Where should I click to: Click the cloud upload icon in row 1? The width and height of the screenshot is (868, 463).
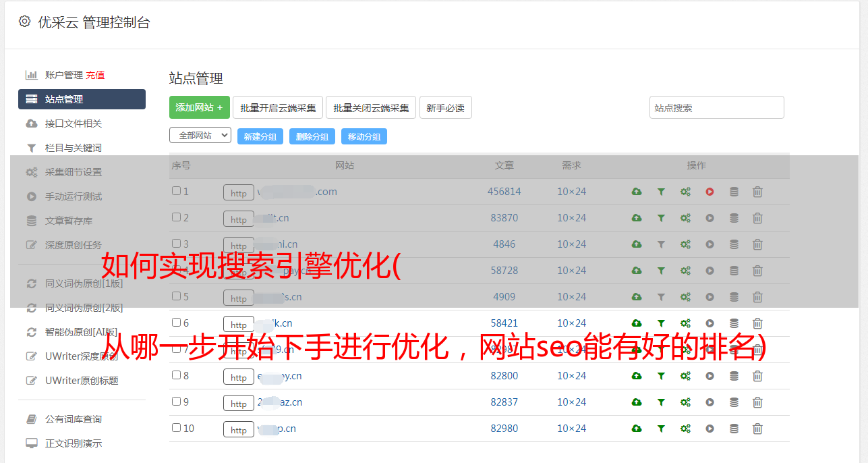[x=637, y=192]
